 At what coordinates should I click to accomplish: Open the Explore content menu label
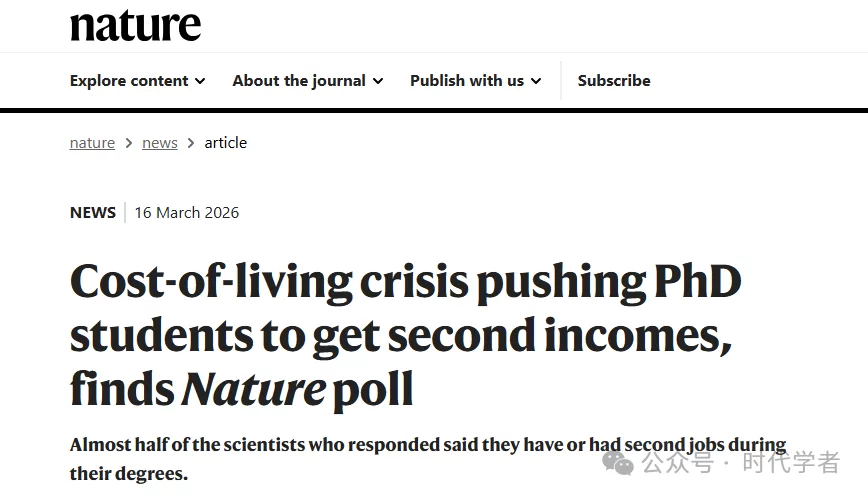click(x=129, y=81)
